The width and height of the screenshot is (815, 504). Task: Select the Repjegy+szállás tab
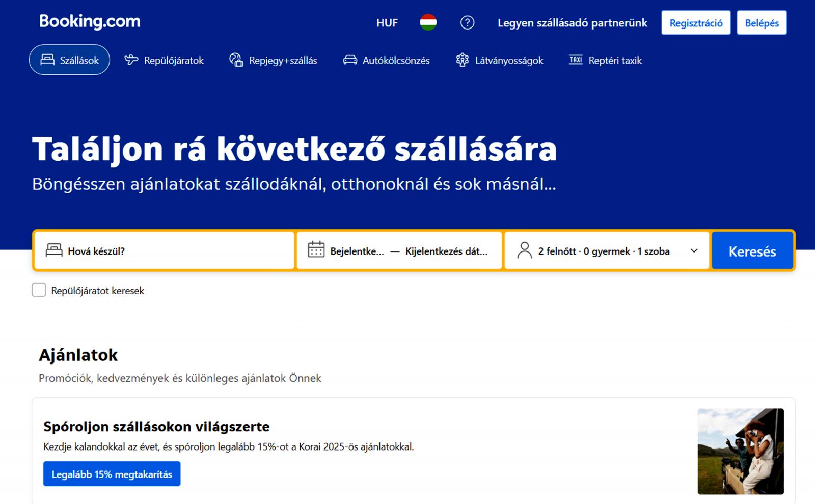[273, 60]
